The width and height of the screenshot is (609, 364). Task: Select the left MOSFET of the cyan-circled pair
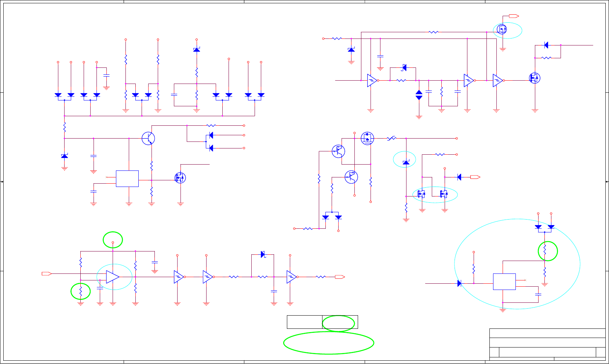point(421,194)
